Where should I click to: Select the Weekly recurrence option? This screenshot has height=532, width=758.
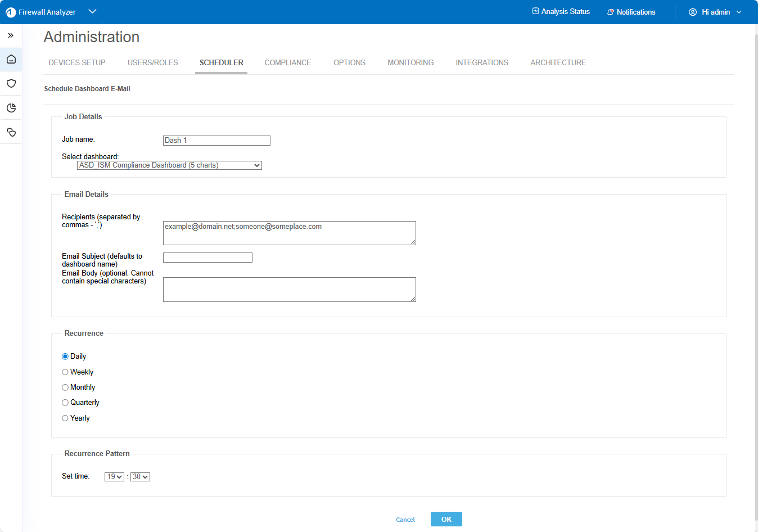pos(65,372)
